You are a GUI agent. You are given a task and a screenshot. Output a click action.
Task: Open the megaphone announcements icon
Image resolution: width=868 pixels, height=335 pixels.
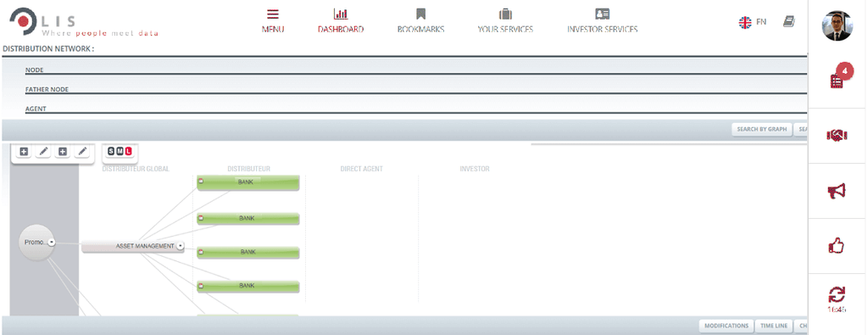tap(837, 191)
